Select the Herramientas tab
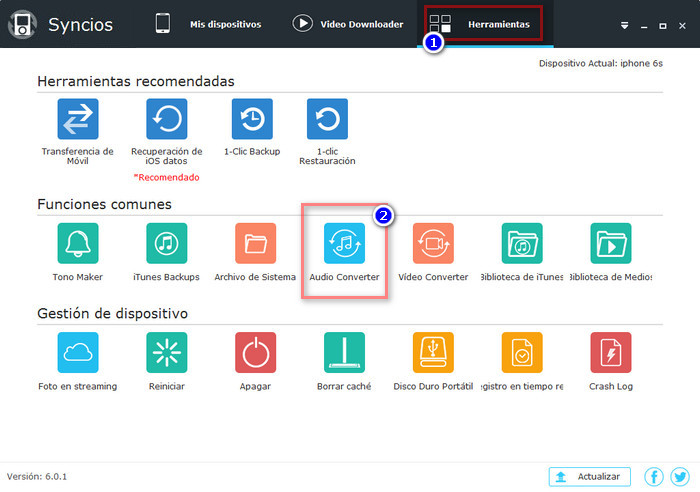The image size is (700, 492). (x=483, y=23)
